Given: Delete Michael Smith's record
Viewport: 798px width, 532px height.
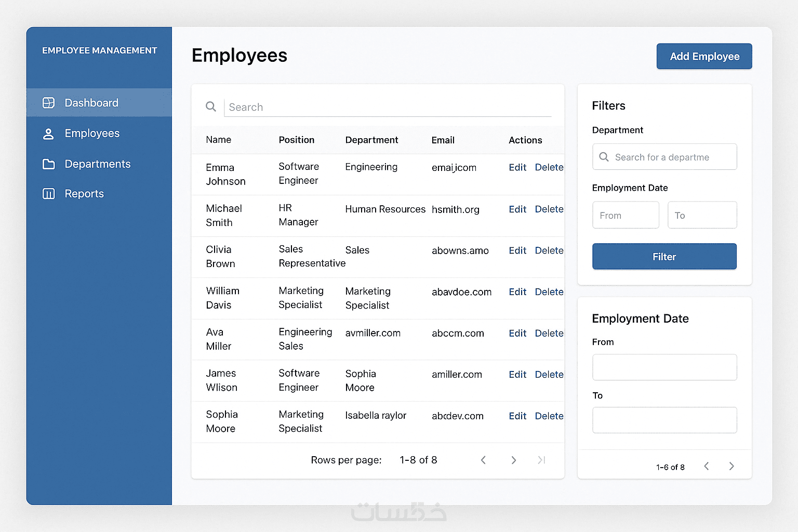Looking at the screenshot, I should 549,209.
